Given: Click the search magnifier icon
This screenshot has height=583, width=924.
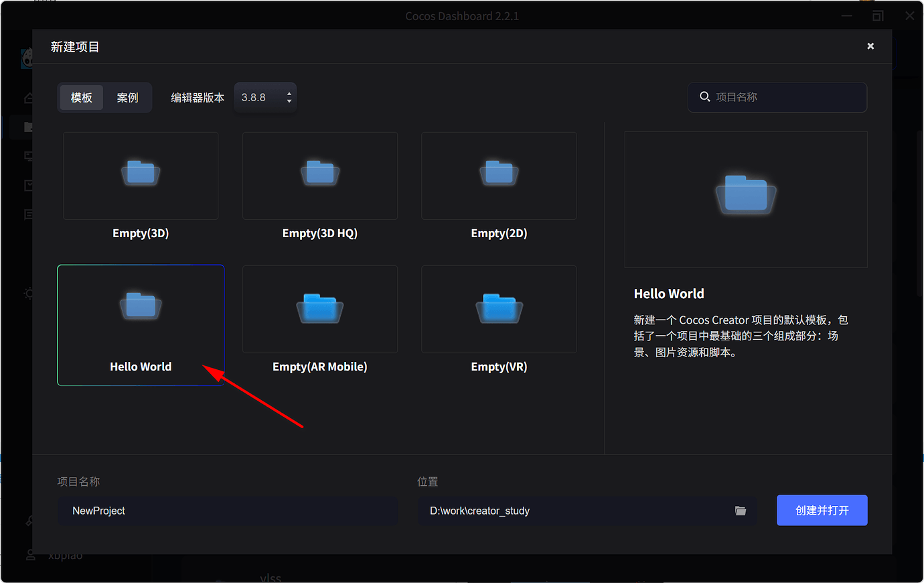Looking at the screenshot, I should [x=704, y=97].
